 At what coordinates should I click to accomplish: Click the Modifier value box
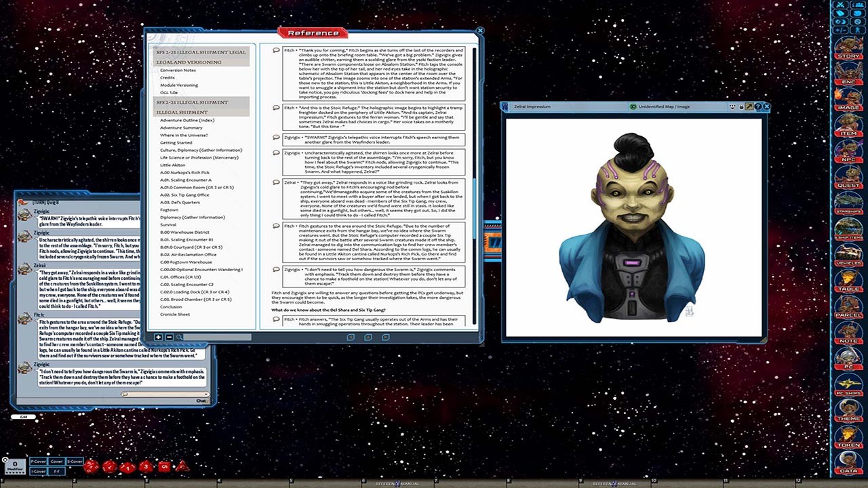(14, 466)
